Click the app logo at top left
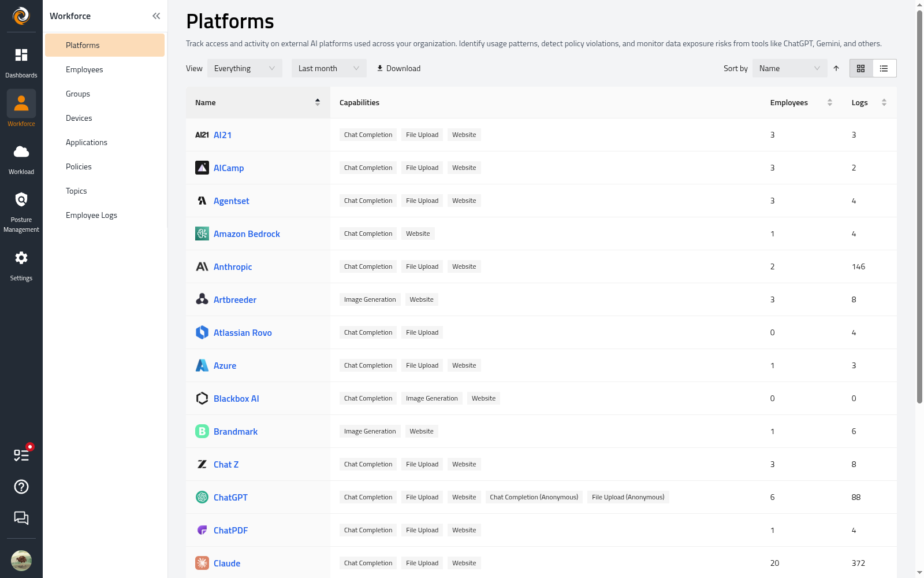Screen dimensions: 924x578 point(21,16)
